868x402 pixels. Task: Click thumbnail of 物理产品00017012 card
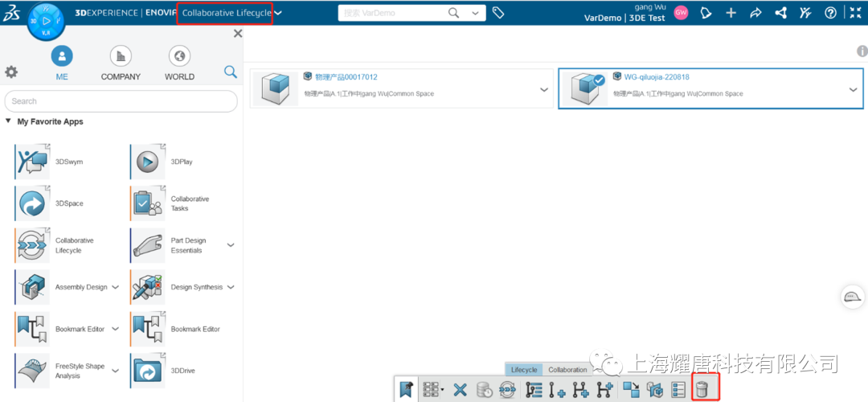pyautogui.click(x=276, y=88)
